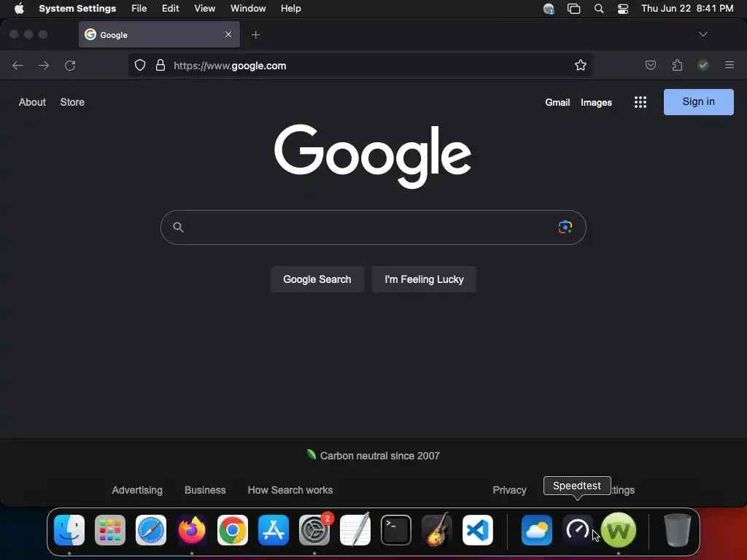Open the Firefox extensions puzzle icon

(677, 65)
